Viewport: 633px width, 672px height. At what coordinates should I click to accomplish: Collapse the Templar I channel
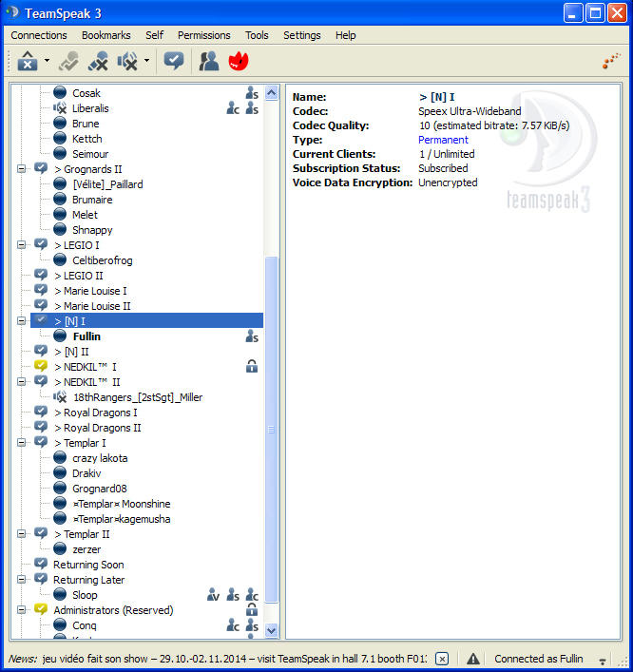(22, 443)
